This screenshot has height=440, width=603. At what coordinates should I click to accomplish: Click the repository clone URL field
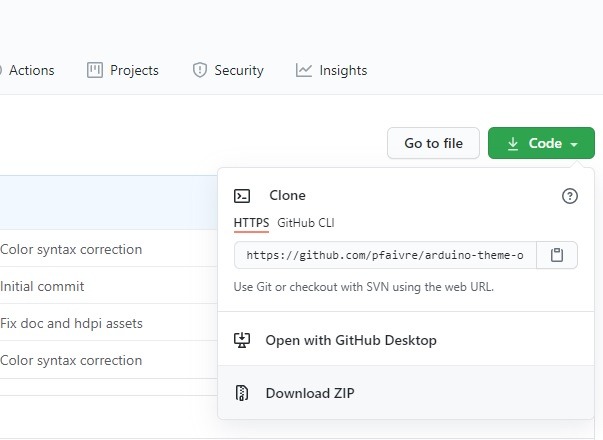385,255
